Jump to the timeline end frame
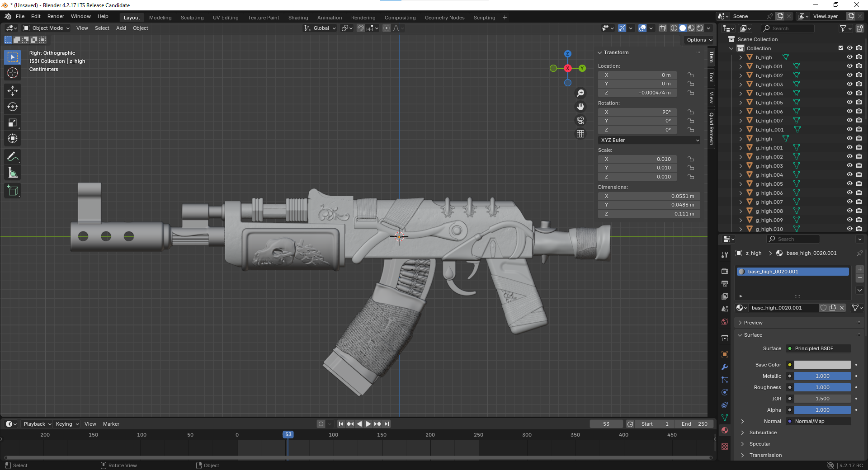The image size is (868, 470). (387, 424)
